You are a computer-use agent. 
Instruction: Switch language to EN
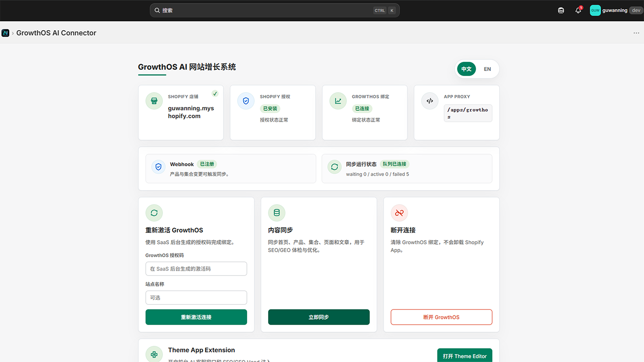[x=487, y=69]
